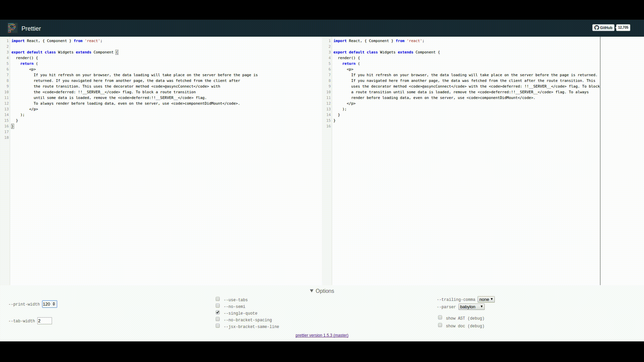Click the --tab-width input field
This screenshot has height=362, width=644.
click(x=45, y=321)
